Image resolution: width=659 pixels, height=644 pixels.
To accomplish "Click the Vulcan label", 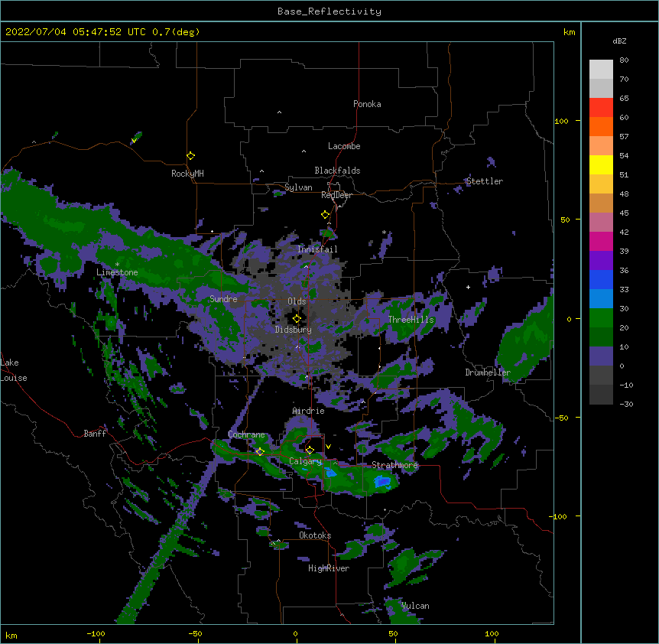I will pos(415,606).
